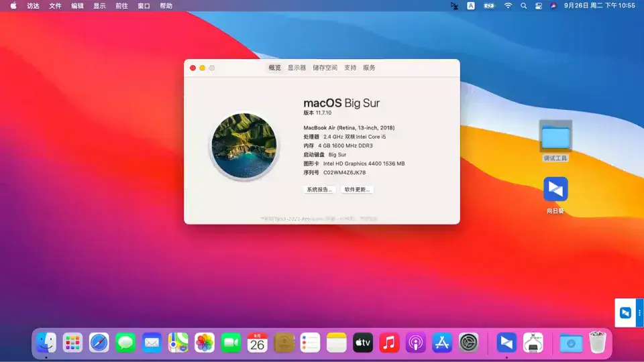
Task: Open the 窗口 menu
Action: (x=144, y=6)
